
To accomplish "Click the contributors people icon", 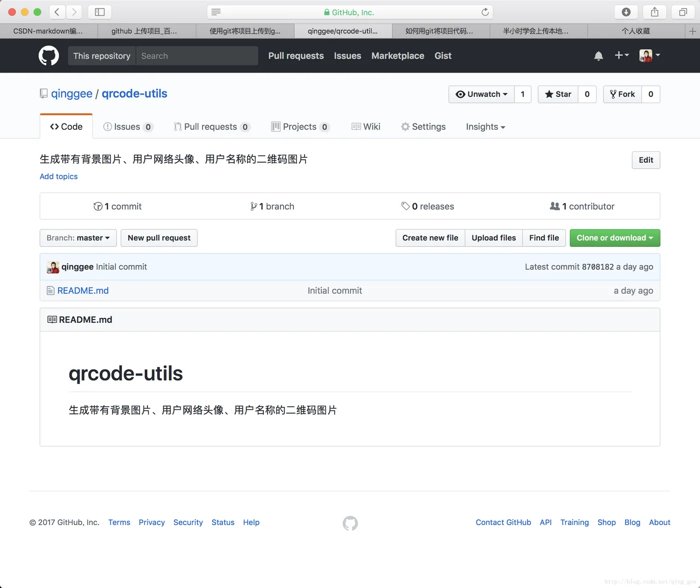I will point(554,206).
